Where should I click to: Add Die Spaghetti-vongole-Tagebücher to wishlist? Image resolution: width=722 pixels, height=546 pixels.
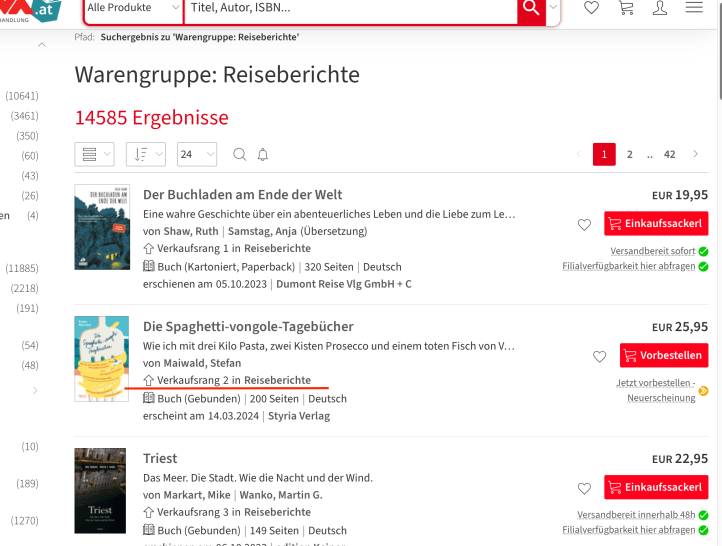tap(599, 356)
